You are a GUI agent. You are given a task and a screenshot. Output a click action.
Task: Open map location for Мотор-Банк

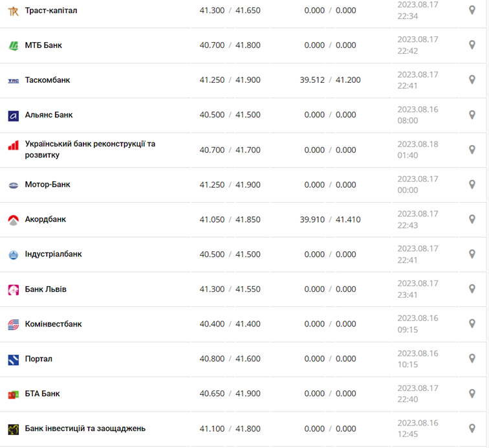pos(472,185)
